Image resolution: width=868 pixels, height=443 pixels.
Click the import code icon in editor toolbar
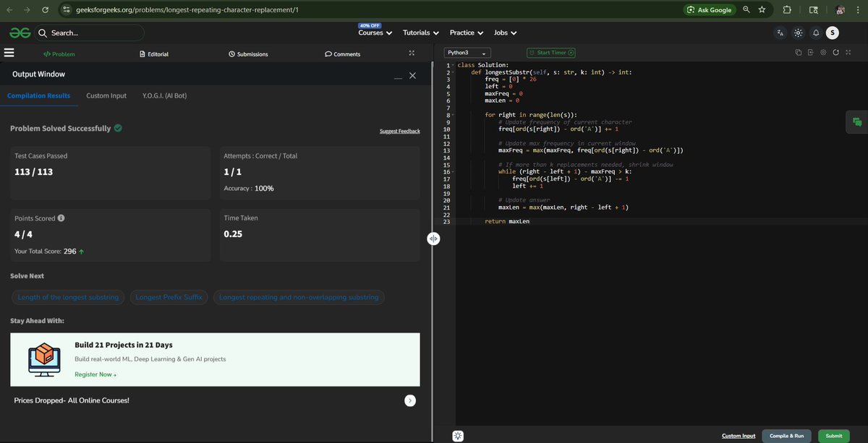[x=811, y=53]
